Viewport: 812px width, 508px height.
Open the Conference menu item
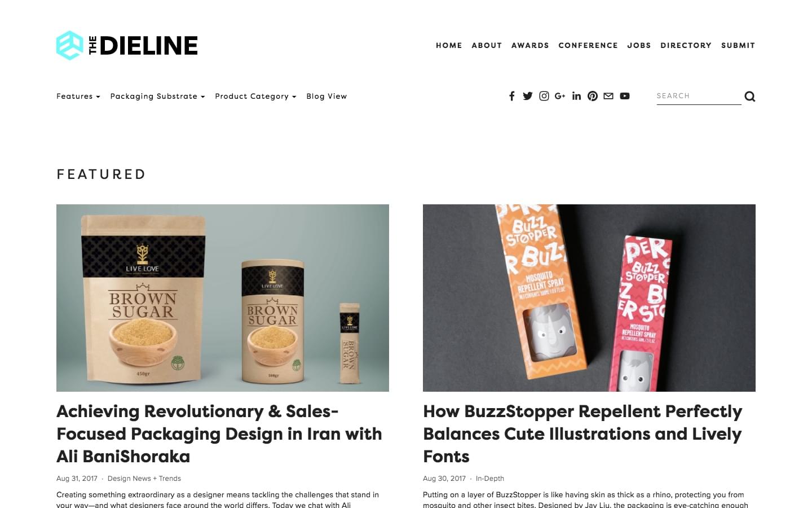(588, 45)
